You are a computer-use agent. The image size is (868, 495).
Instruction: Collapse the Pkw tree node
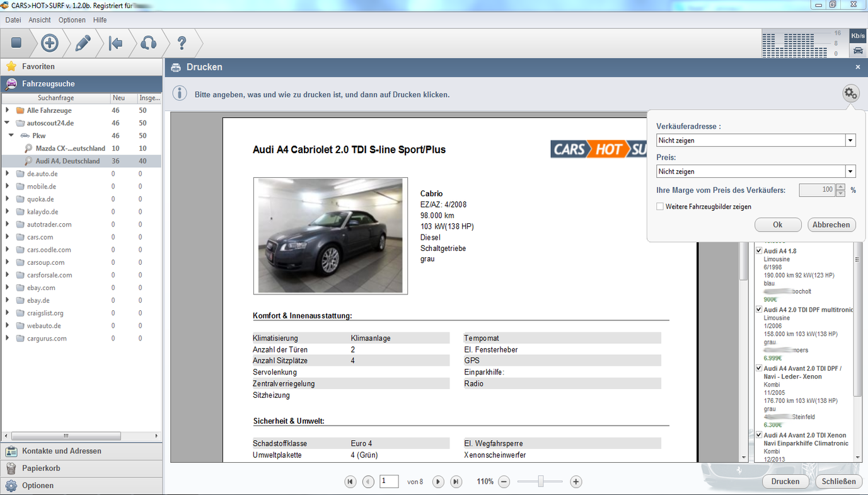[11, 136]
